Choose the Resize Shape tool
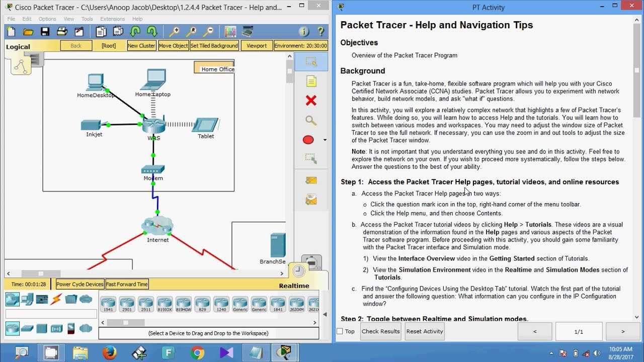Image resolution: width=644 pixels, height=362 pixels. click(x=311, y=158)
